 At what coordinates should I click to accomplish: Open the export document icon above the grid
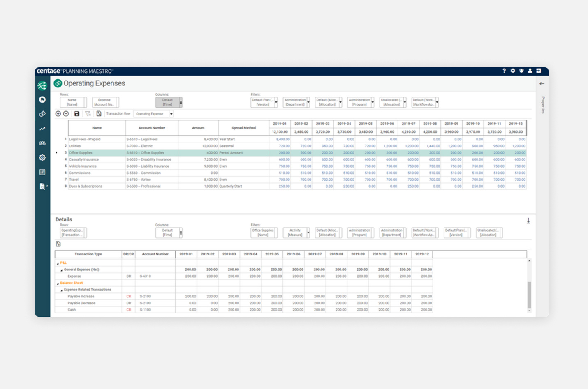point(99,114)
